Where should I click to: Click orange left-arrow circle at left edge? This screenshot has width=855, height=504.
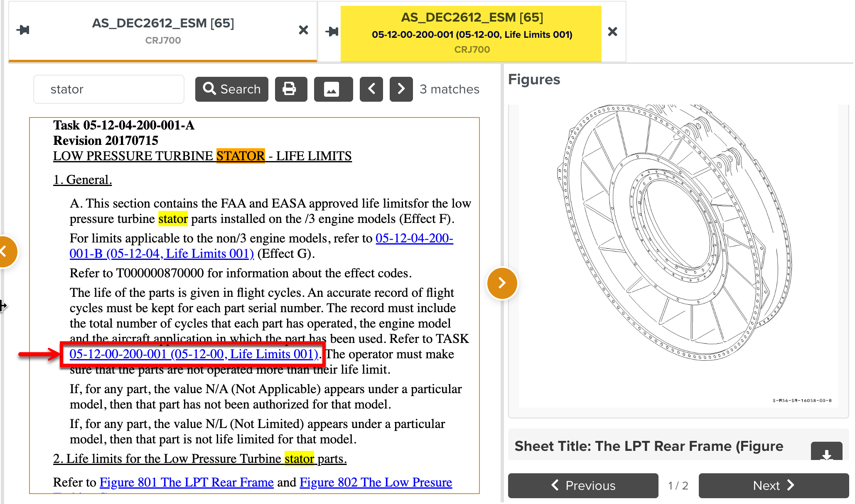6,252
